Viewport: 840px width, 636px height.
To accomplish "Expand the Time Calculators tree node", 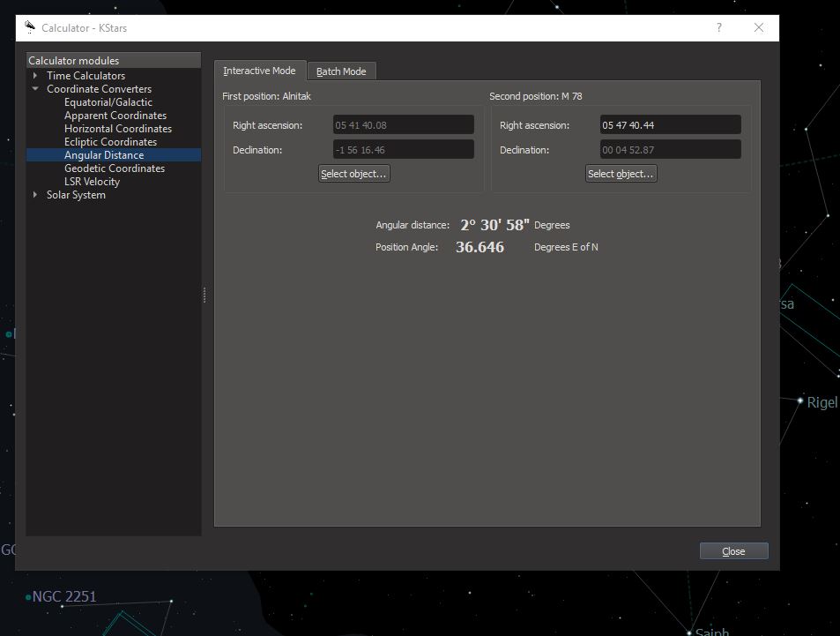I will pyautogui.click(x=35, y=76).
